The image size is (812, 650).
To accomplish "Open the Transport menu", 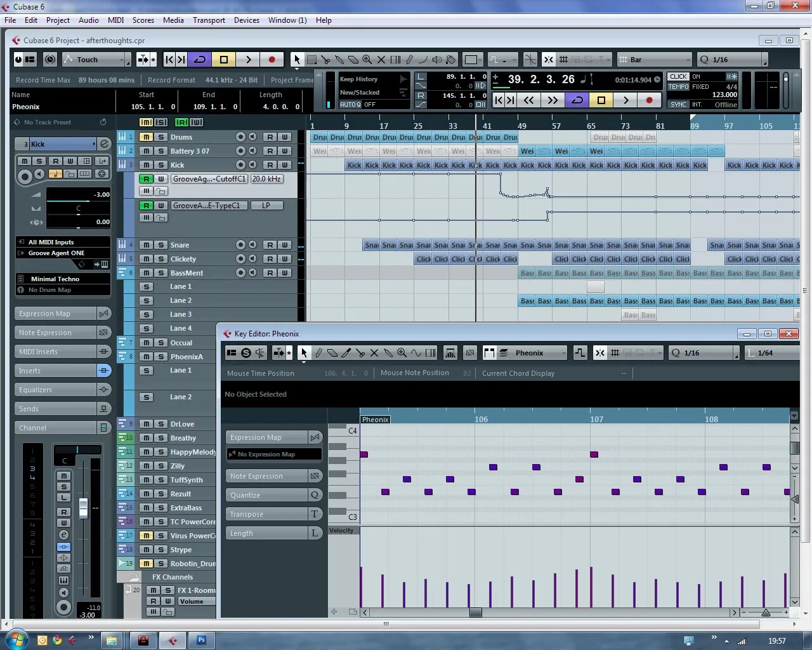I will (209, 20).
